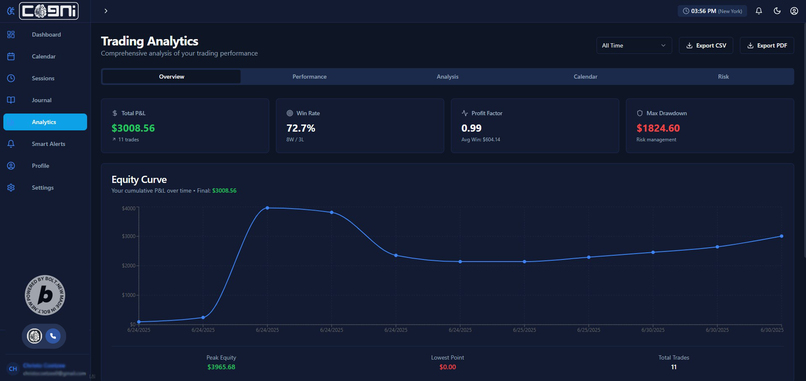Open the All Time period dropdown
The height and width of the screenshot is (381, 806).
coord(634,46)
